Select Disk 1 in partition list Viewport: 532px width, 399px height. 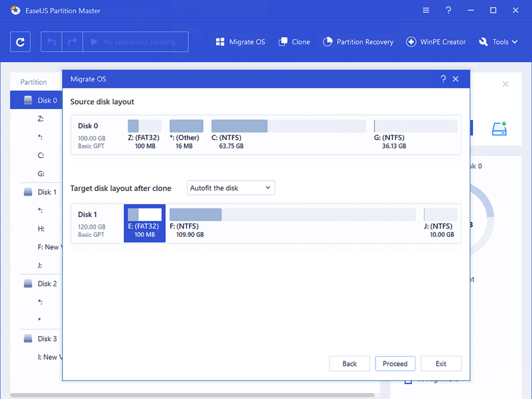pos(41,192)
